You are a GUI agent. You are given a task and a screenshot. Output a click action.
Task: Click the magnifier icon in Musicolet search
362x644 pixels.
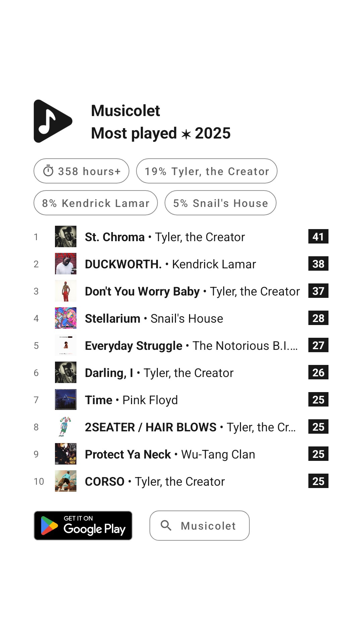166,525
